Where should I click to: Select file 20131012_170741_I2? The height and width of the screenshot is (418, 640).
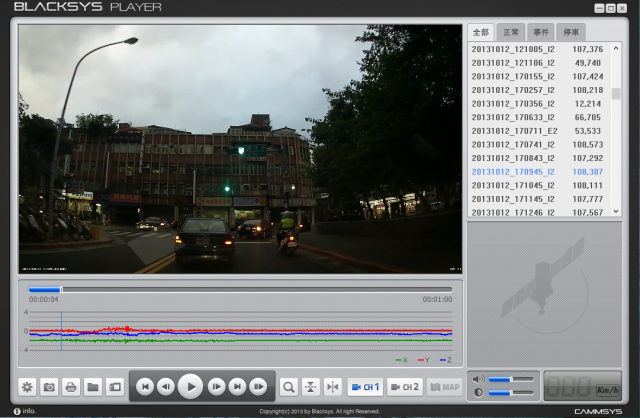pyautogui.click(x=540, y=145)
